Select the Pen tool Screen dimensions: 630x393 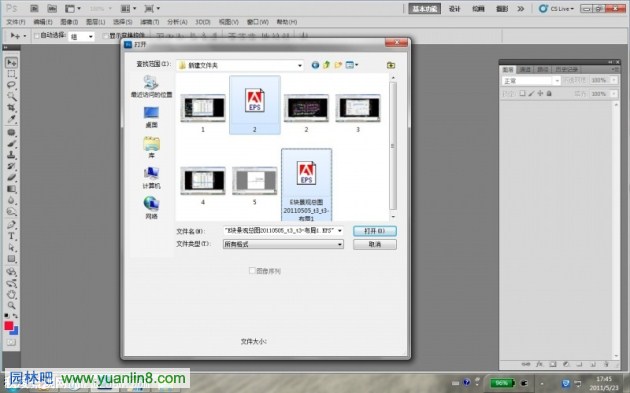click(x=11, y=225)
